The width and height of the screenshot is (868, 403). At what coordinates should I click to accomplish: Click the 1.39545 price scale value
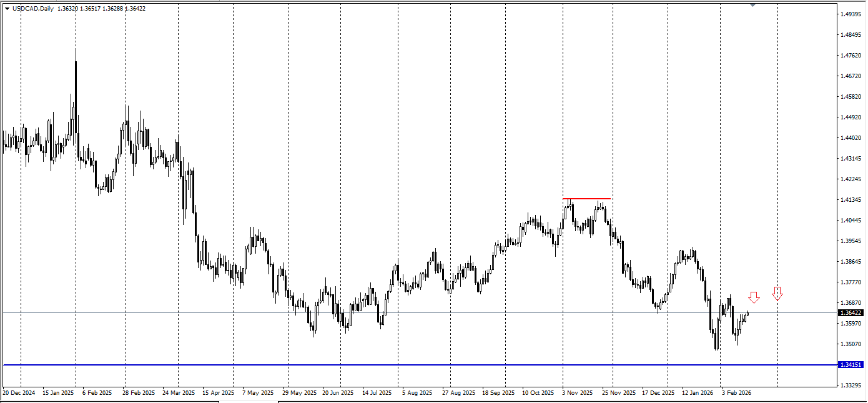[x=852, y=241]
